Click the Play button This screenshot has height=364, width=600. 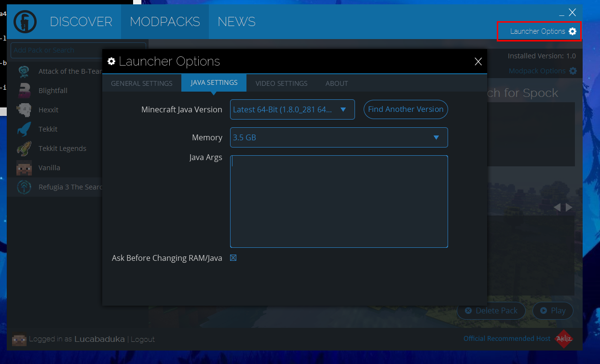point(553,310)
